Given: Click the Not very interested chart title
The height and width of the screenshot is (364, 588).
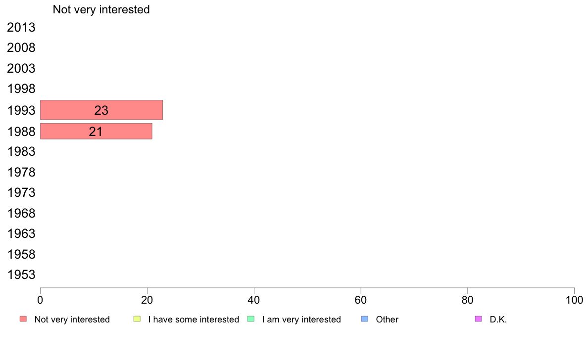Looking at the screenshot, I should click(101, 9).
